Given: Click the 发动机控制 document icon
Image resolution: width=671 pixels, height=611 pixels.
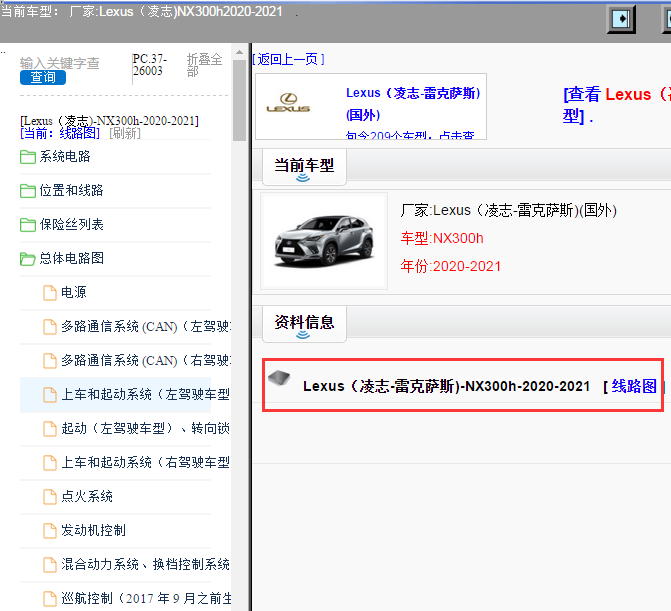Looking at the screenshot, I should [50, 531].
